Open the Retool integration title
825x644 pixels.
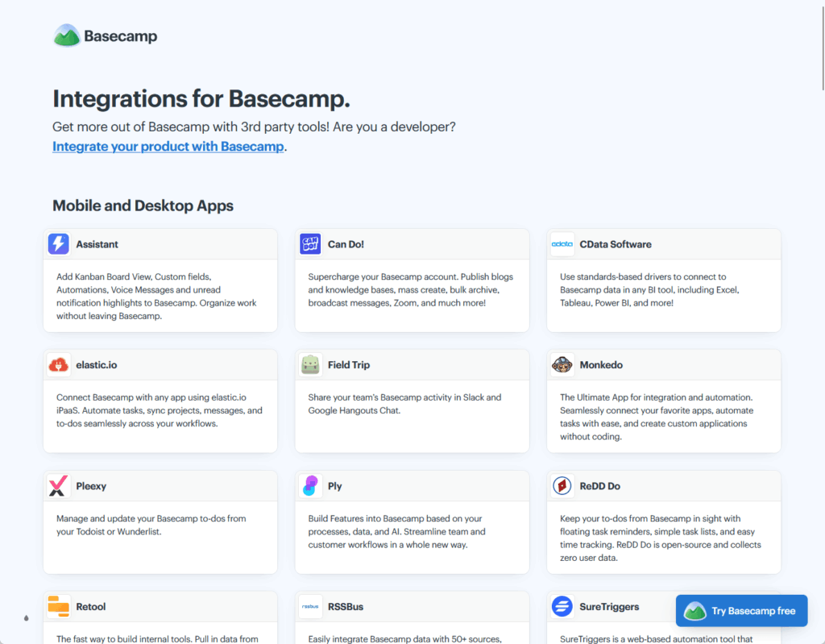pyautogui.click(x=90, y=607)
